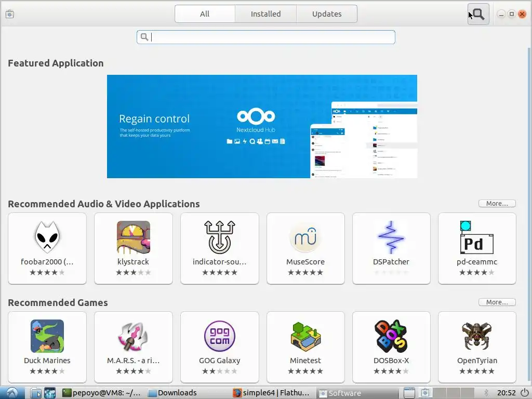Click the Featured Application heading
This screenshot has width=532, height=399.
(x=56, y=63)
